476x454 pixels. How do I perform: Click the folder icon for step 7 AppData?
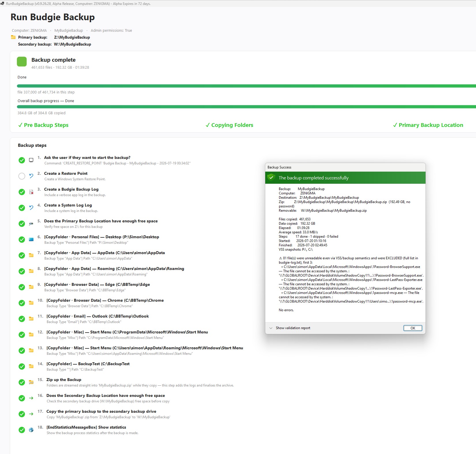[31, 255]
